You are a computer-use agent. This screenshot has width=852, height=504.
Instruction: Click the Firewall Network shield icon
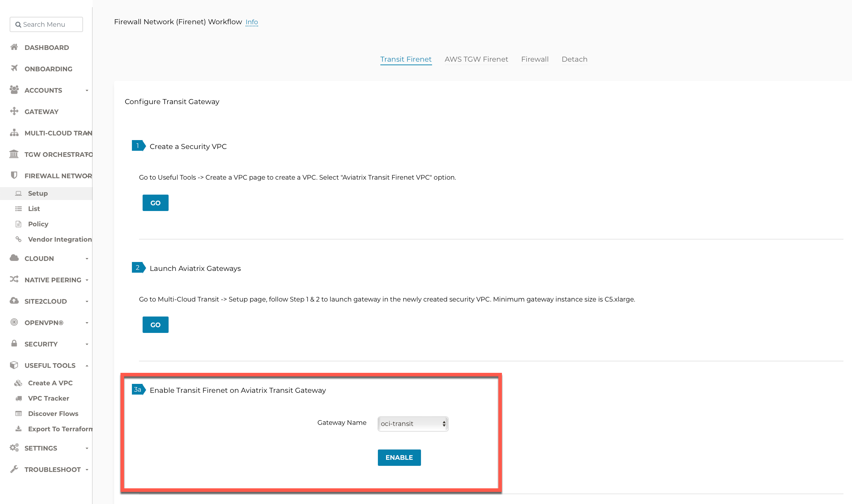click(14, 175)
